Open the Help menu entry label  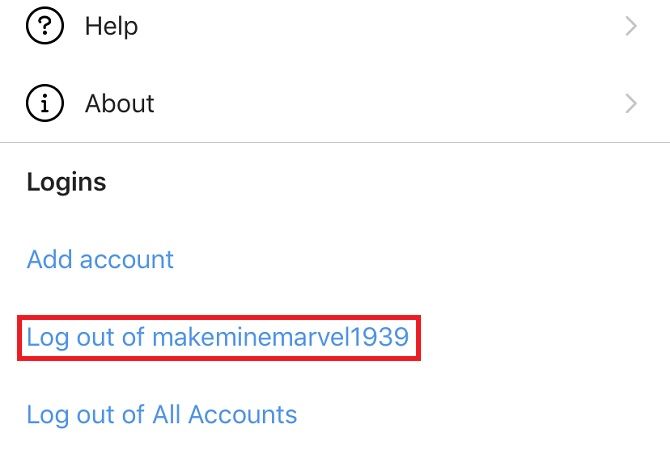click(x=111, y=26)
